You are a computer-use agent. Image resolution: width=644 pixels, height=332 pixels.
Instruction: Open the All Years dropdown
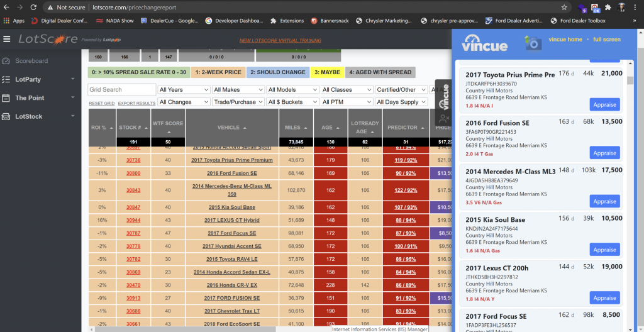(184, 89)
